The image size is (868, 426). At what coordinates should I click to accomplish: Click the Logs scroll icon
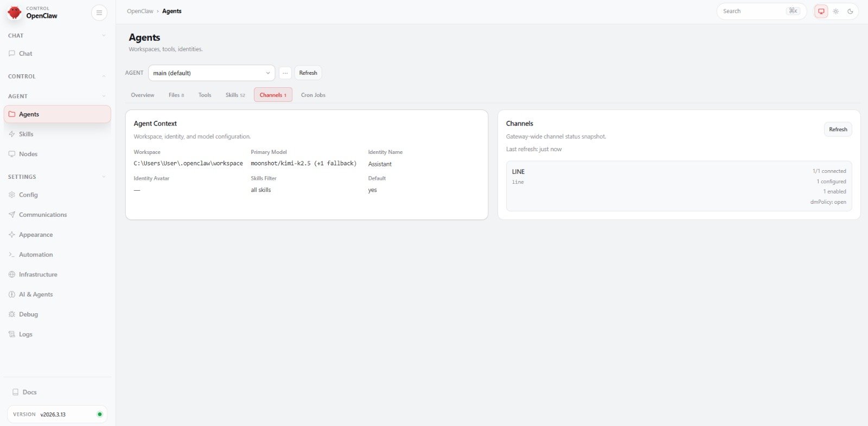12,334
